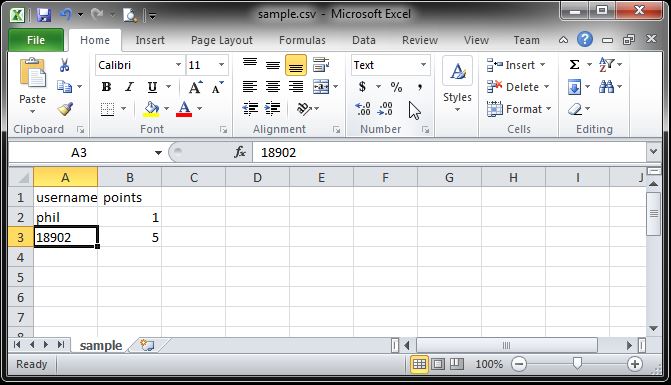
Task: Switch to the Data tab
Action: point(364,40)
